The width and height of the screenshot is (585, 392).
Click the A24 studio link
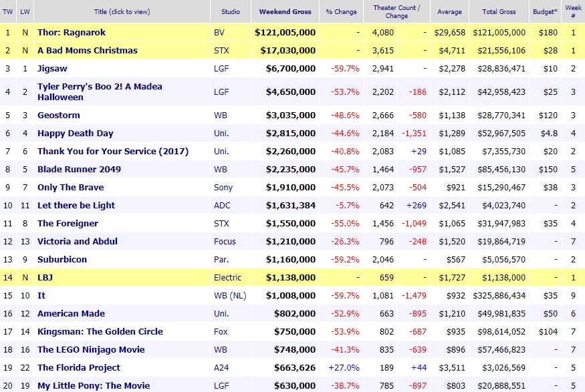point(221,367)
